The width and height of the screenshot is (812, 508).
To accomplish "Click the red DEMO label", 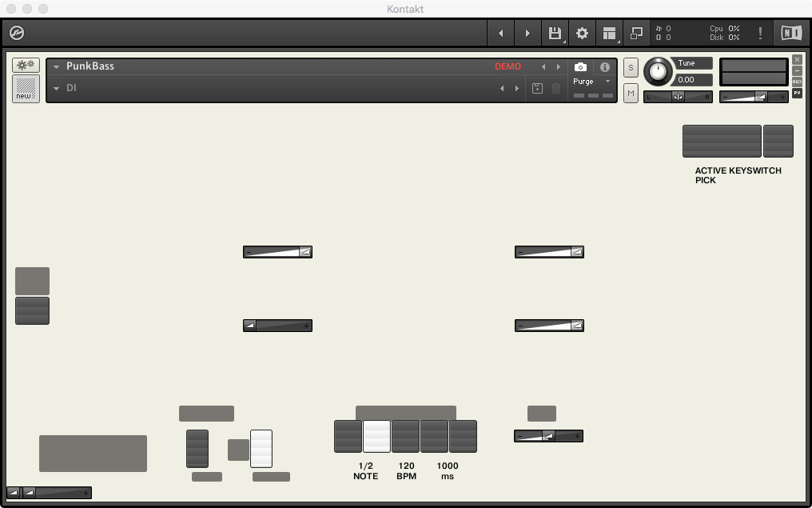I will pyautogui.click(x=508, y=67).
